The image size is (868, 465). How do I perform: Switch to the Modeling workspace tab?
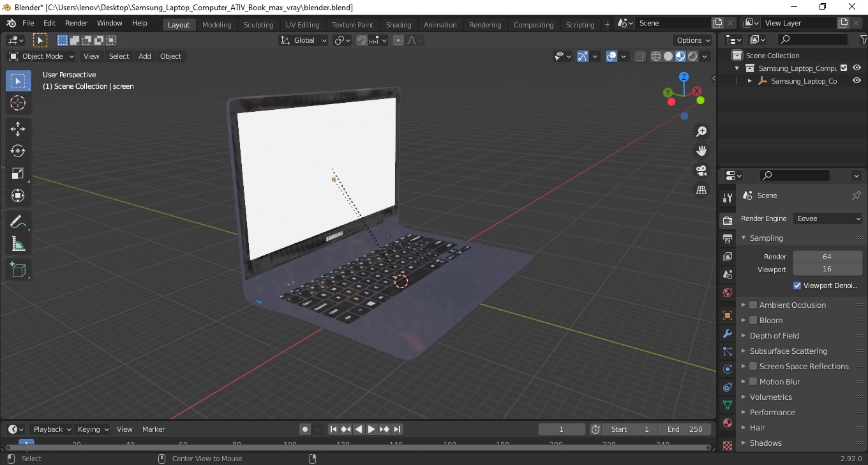217,25
